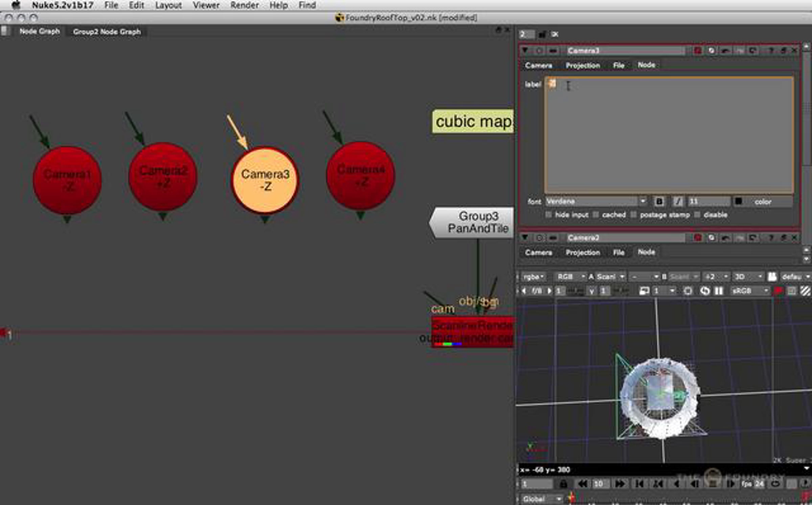Open the Verdana font dropdown
Screen dimensions: 812x505
(596, 202)
